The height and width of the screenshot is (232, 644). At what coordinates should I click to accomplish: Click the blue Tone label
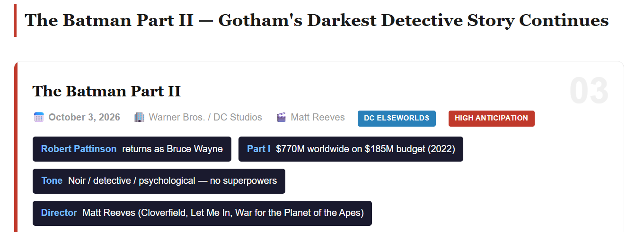point(52,181)
